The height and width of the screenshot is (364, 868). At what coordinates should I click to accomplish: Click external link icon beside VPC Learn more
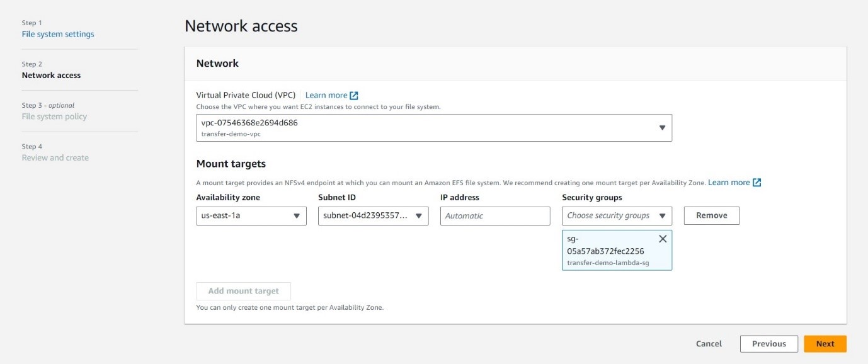tap(354, 96)
